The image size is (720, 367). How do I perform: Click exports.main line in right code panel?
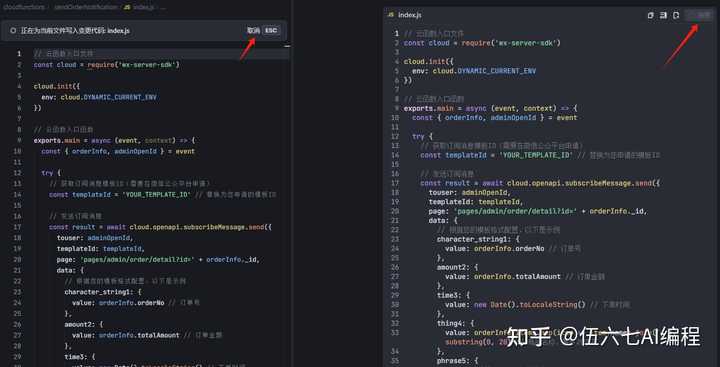click(x=490, y=108)
